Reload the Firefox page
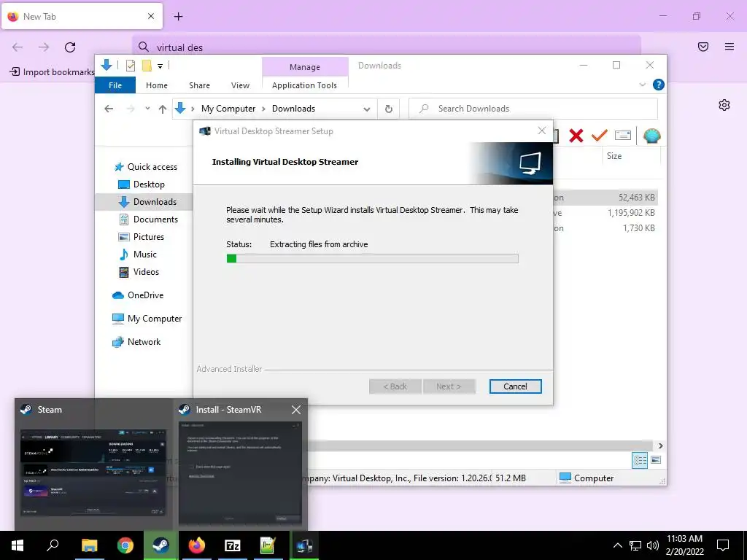 (70, 47)
